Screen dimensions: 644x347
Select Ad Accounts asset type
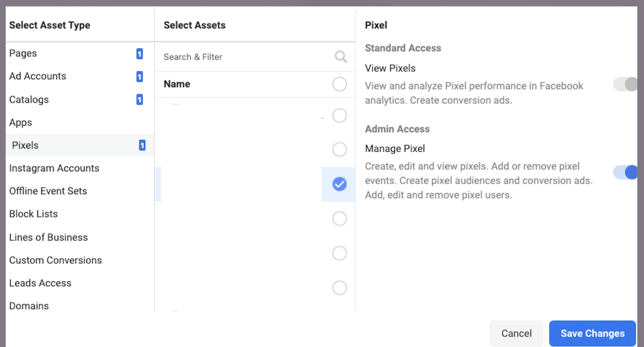[x=80, y=76]
